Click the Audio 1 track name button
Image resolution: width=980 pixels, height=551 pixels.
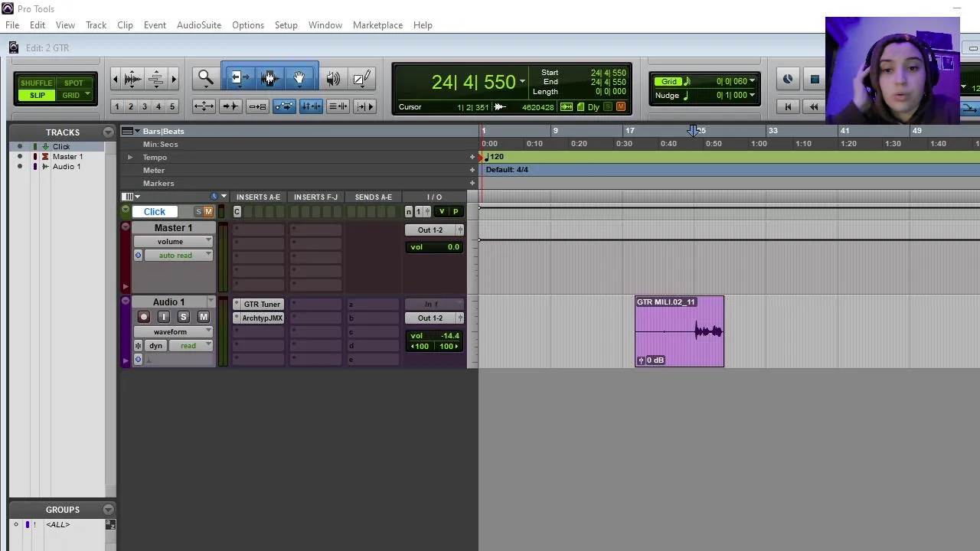[x=168, y=302]
